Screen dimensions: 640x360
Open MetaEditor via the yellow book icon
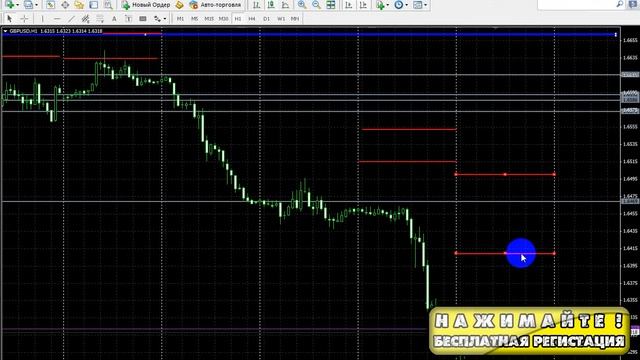coord(180,5)
